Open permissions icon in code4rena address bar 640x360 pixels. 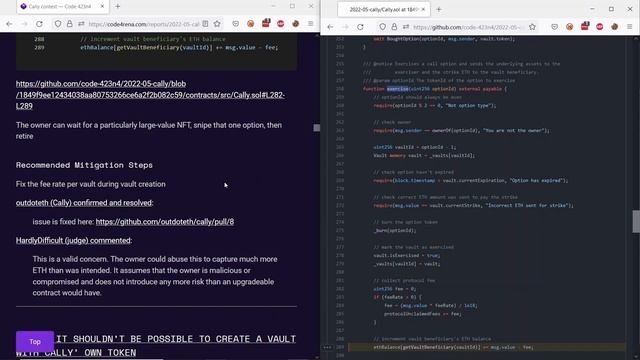point(81,24)
